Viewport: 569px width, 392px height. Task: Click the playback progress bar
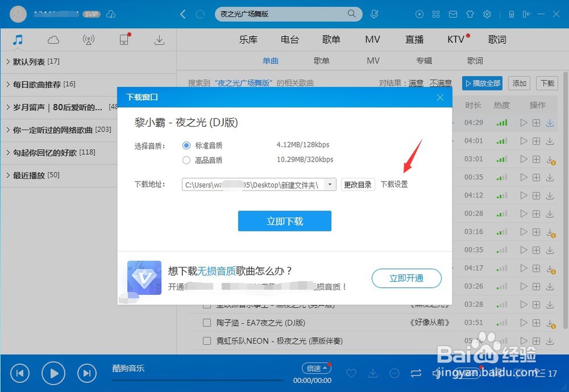(198, 381)
